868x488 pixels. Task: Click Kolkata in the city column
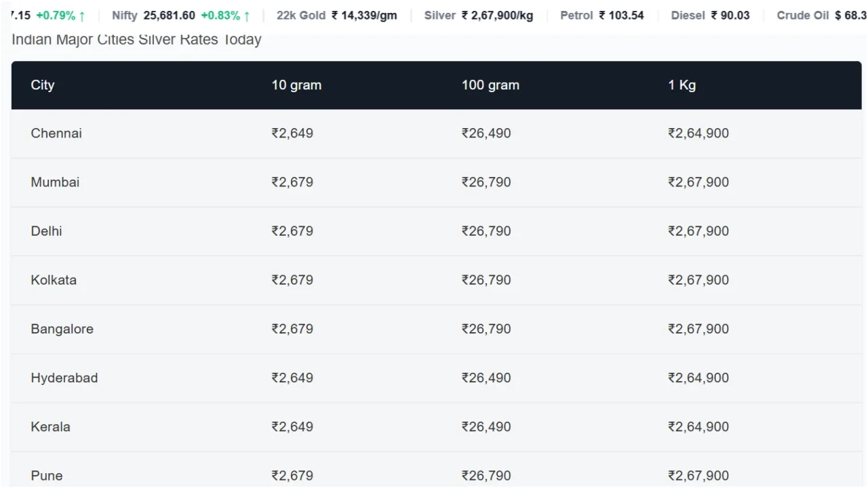[54, 280]
